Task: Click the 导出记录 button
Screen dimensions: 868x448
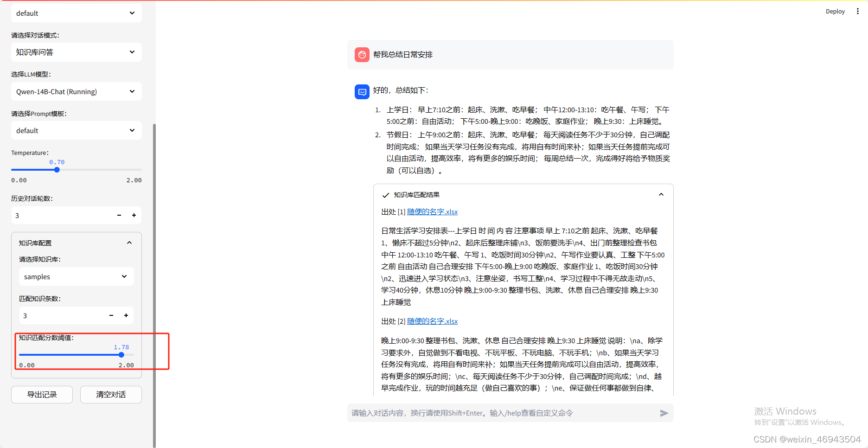Action: coord(42,395)
